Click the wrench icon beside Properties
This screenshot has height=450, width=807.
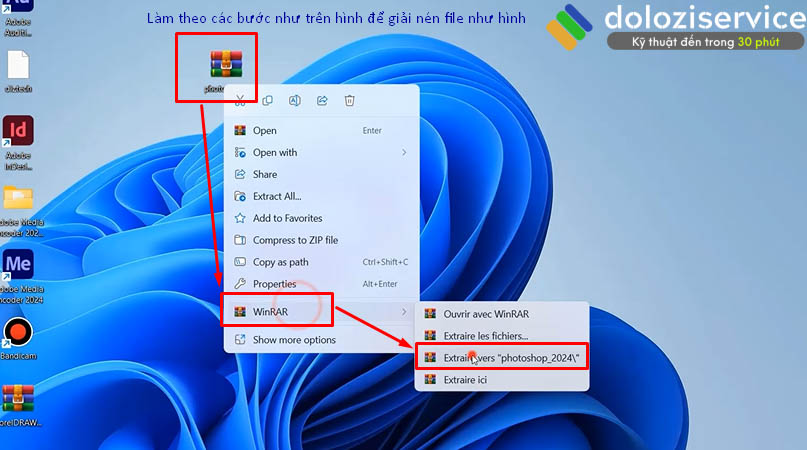(240, 284)
